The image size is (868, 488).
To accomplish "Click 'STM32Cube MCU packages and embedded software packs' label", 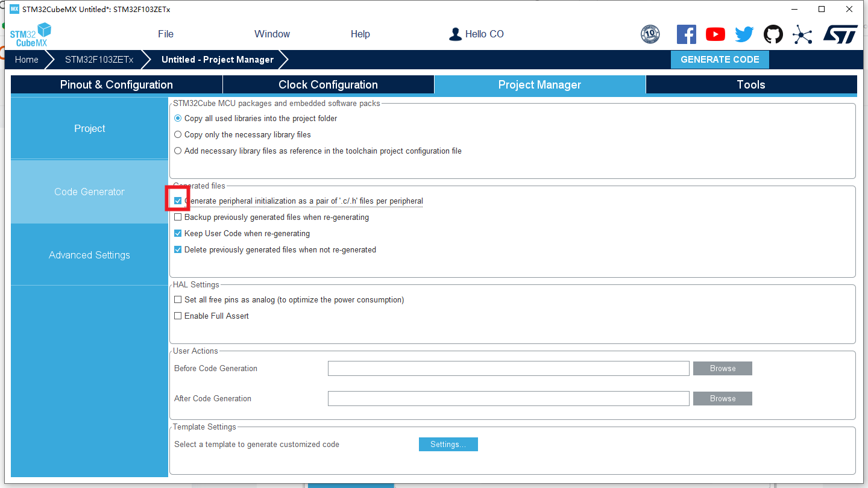I will (277, 103).
